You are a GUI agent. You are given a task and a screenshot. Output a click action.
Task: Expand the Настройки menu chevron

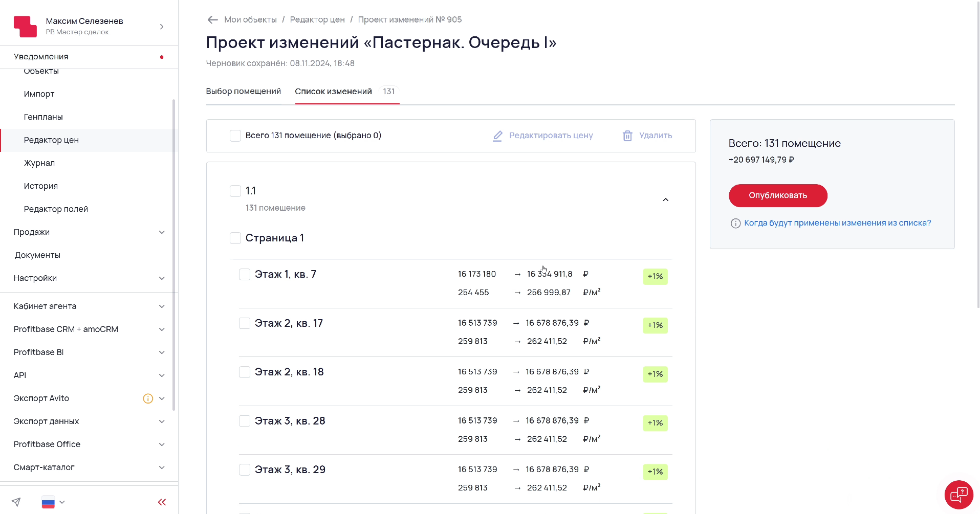162,278
